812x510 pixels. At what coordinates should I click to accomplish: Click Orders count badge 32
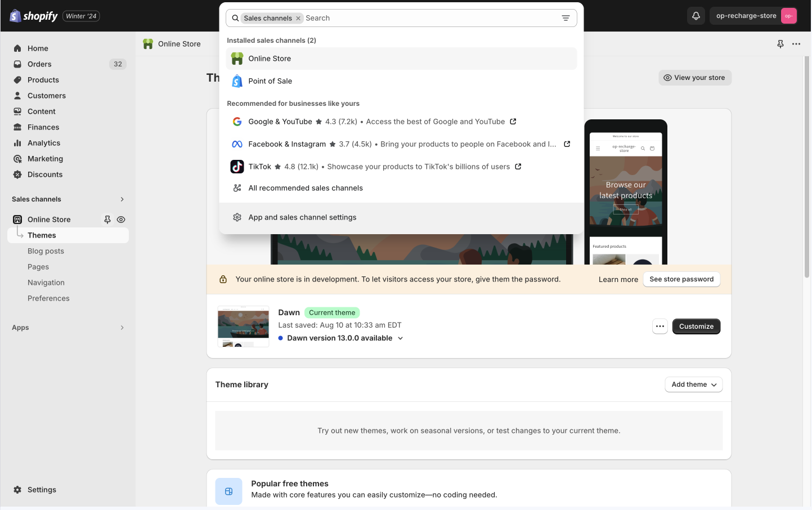click(118, 64)
